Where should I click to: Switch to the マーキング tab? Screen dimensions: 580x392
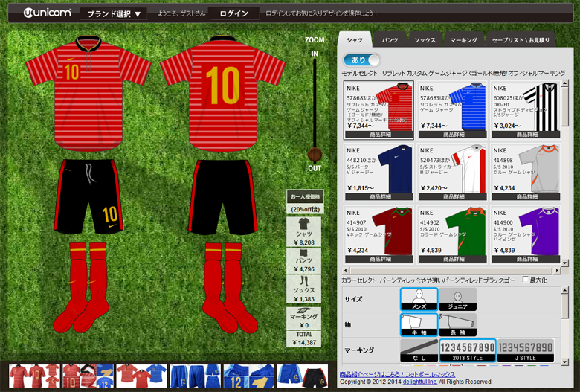[464, 40]
